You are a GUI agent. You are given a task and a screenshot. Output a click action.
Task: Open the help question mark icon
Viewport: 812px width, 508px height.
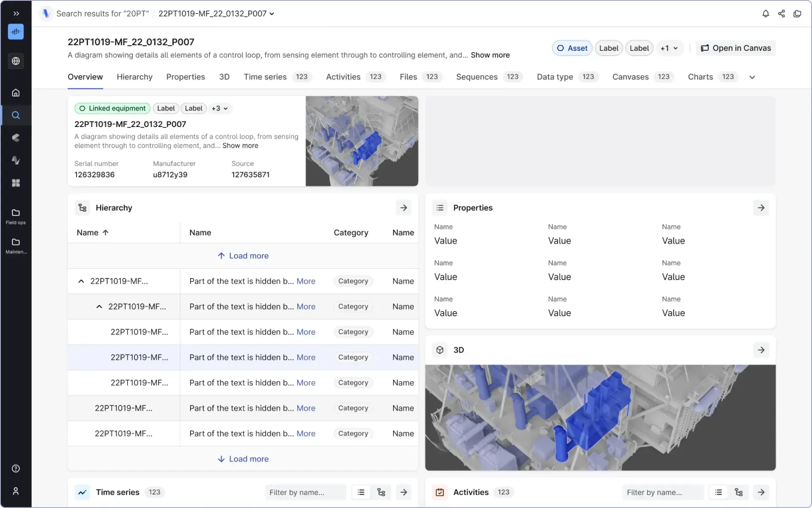tap(16, 469)
